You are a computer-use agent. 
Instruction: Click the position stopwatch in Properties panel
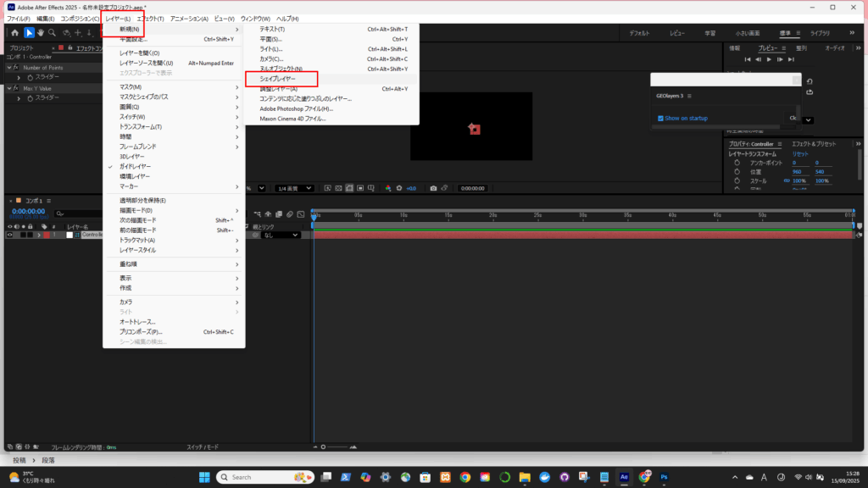tap(737, 172)
